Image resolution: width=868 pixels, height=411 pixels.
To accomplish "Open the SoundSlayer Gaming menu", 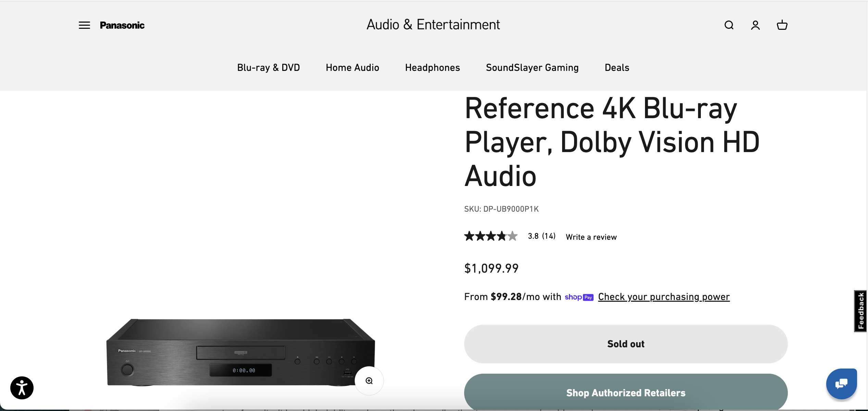I will (532, 67).
